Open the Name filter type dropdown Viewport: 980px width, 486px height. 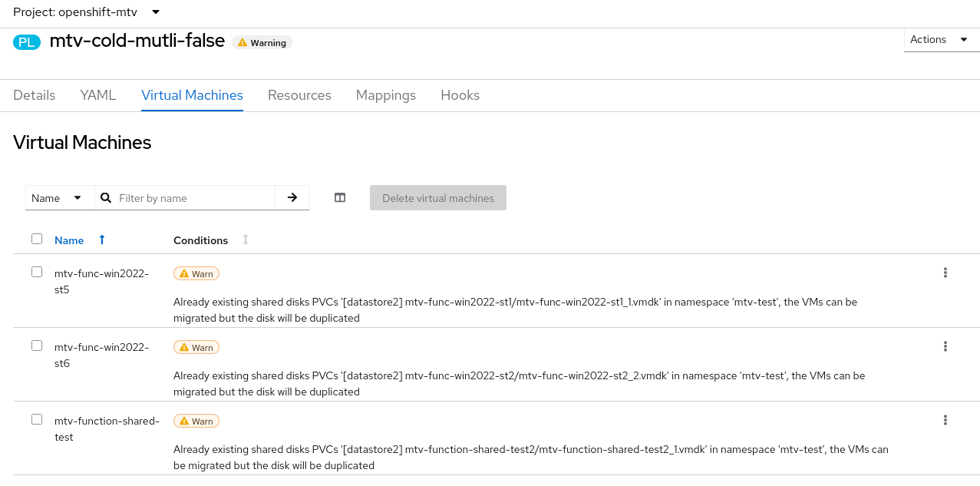coord(57,198)
